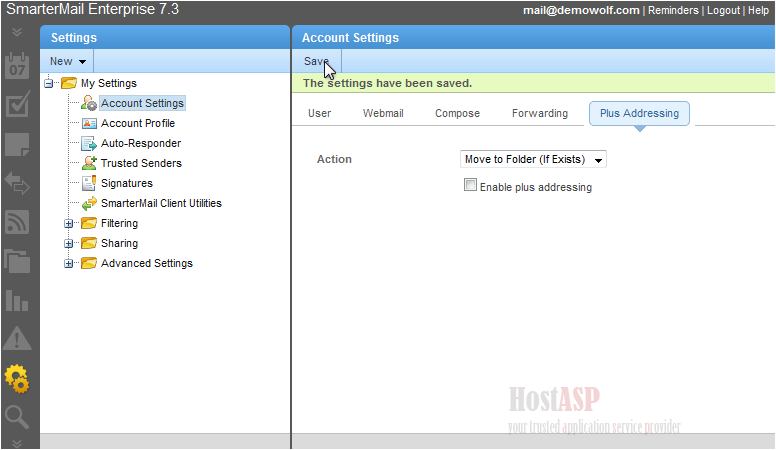This screenshot has width=776, height=450.
Task: Open the Tasks checkmark sidebar icon
Action: 17,105
